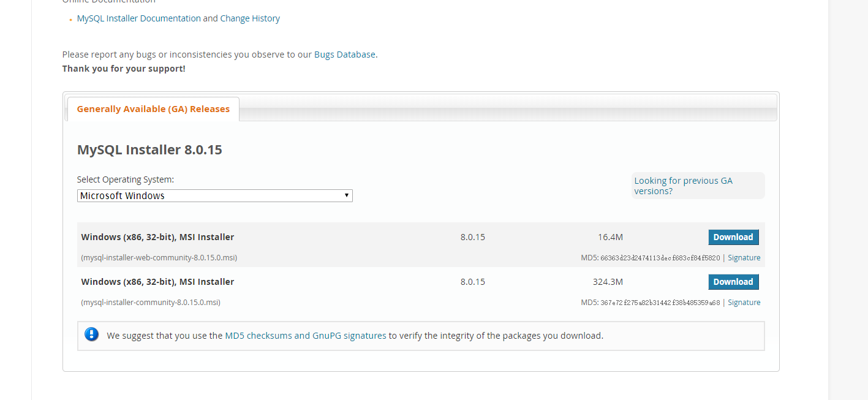Image resolution: width=868 pixels, height=400 pixels.
Task: Click the MD5 hash ending in f5820
Action: point(660,258)
